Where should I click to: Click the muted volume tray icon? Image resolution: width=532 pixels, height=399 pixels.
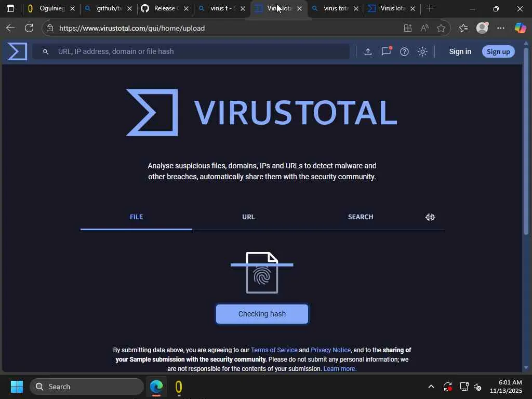coord(477,387)
